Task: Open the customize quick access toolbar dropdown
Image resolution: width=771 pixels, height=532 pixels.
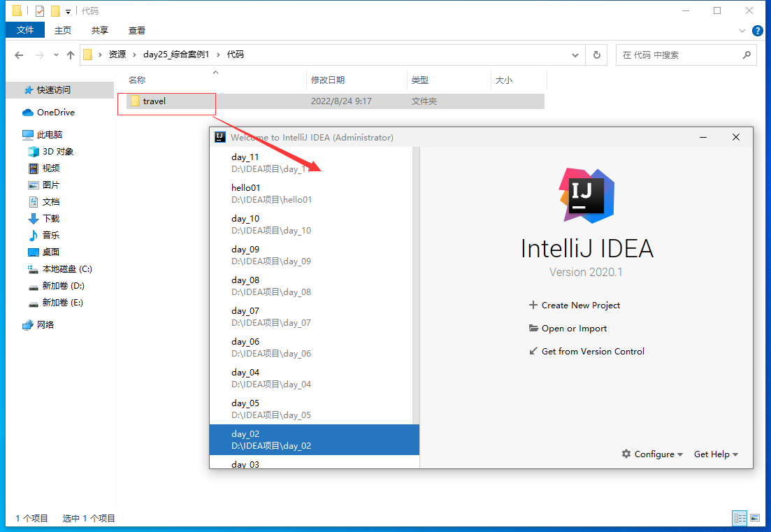Action: point(68,11)
